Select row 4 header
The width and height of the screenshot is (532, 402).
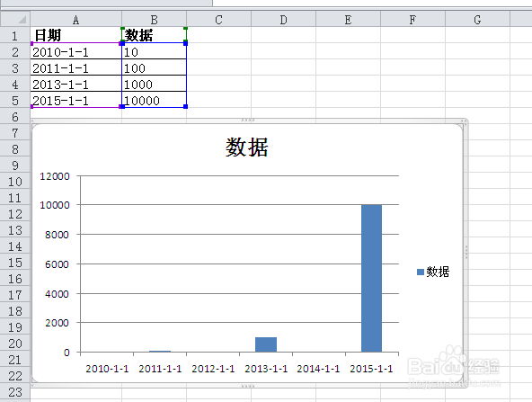point(15,85)
